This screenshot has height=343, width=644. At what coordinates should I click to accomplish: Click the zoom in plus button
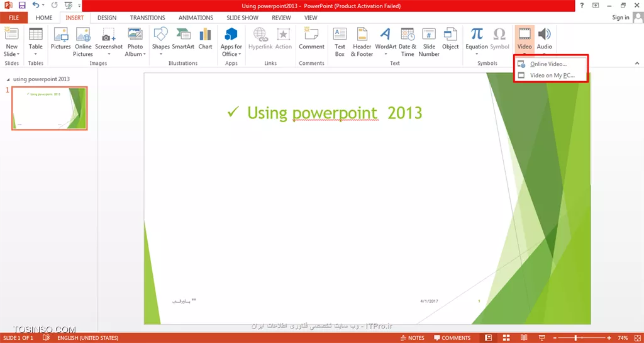(609, 338)
